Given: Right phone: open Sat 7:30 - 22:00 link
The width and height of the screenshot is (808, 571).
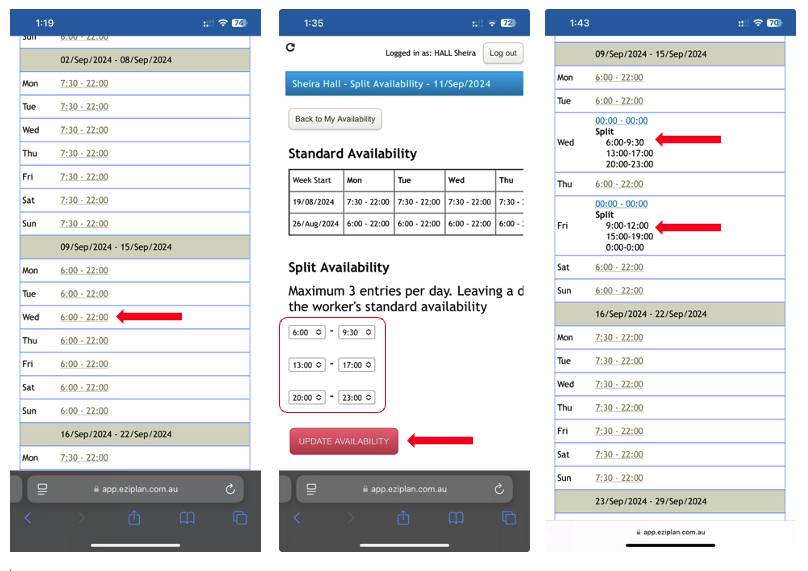Looking at the screenshot, I should (x=619, y=455).
